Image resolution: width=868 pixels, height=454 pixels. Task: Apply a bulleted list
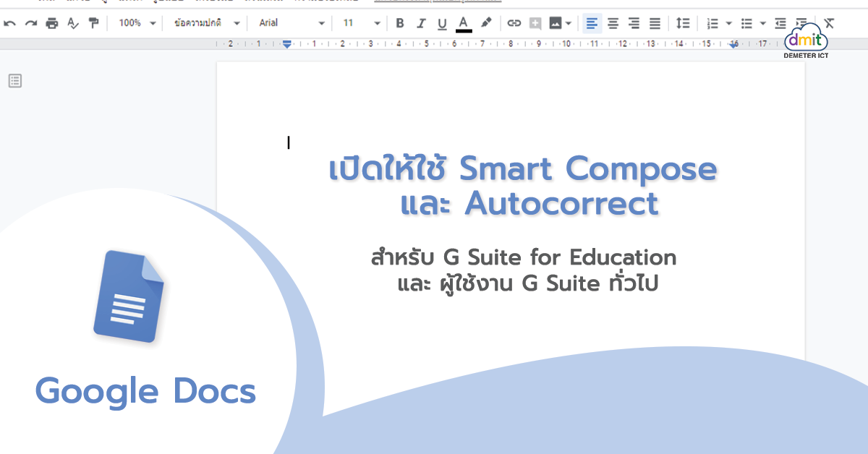[x=747, y=23]
